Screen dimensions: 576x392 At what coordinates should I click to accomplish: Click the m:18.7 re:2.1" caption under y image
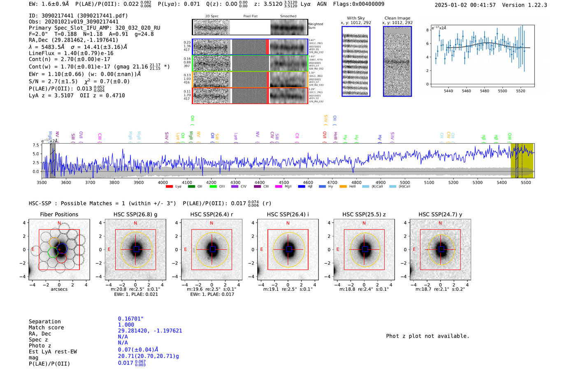[440, 290]
